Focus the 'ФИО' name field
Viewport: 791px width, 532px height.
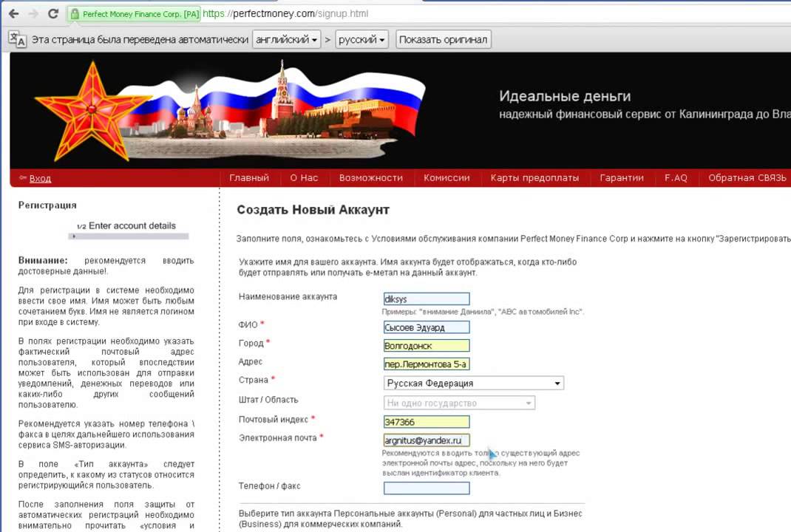427,327
